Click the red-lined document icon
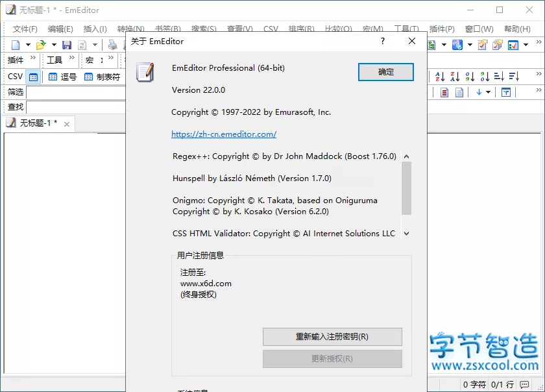Screen dimensions: 545x392 click(x=444, y=92)
